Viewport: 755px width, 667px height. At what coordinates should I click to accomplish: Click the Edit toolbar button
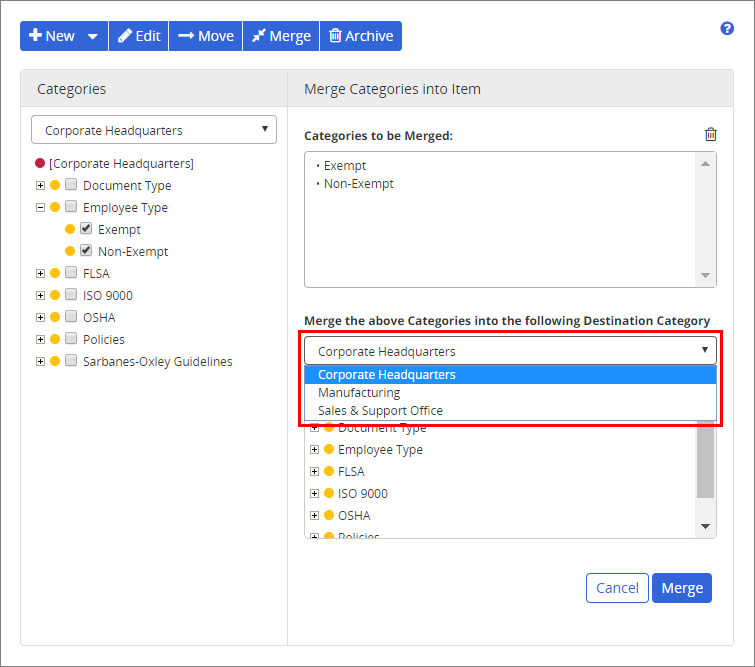(139, 36)
